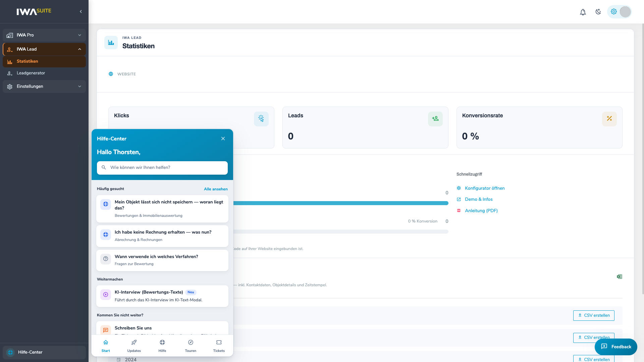Screen dimensions: 644x362
Task: Expand the Einstellungen menu
Action: coord(44,86)
